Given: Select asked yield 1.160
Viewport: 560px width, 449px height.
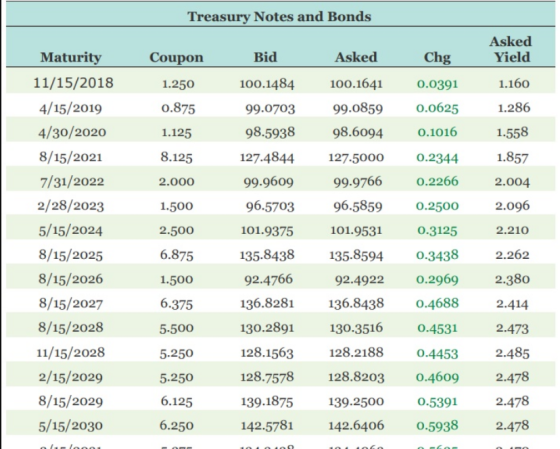Looking at the screenshot, I should [514, 84].
